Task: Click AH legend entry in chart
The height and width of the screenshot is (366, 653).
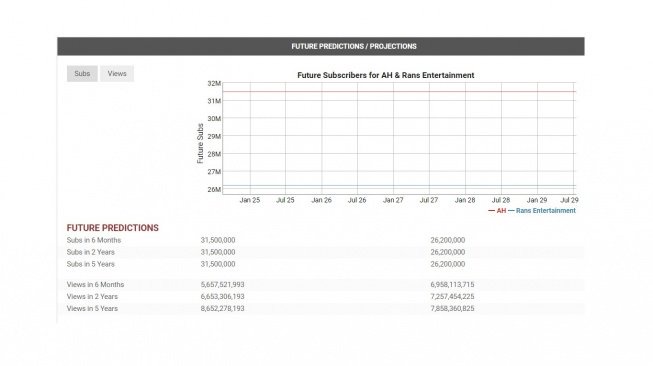Action: pyautogui.click(x=497, y=211)
